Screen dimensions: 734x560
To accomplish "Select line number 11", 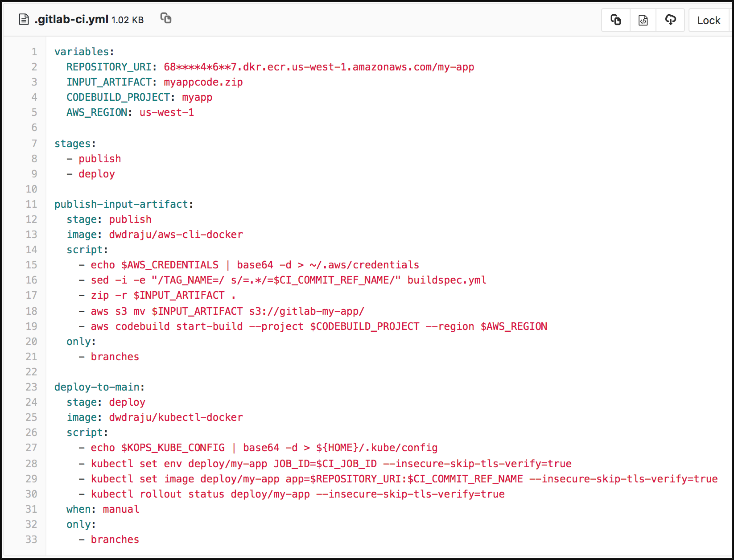I will (x=32, y=204).
